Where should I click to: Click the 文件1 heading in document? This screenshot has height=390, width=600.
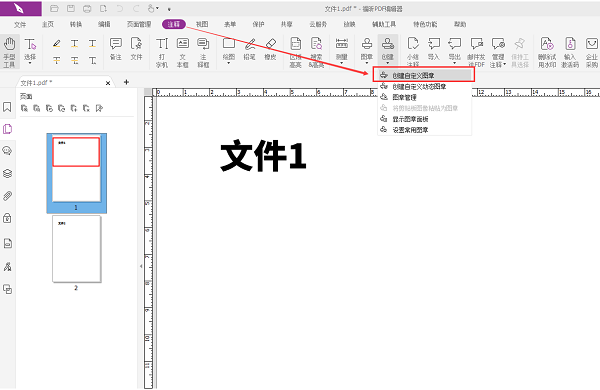[x=263, y=155]
